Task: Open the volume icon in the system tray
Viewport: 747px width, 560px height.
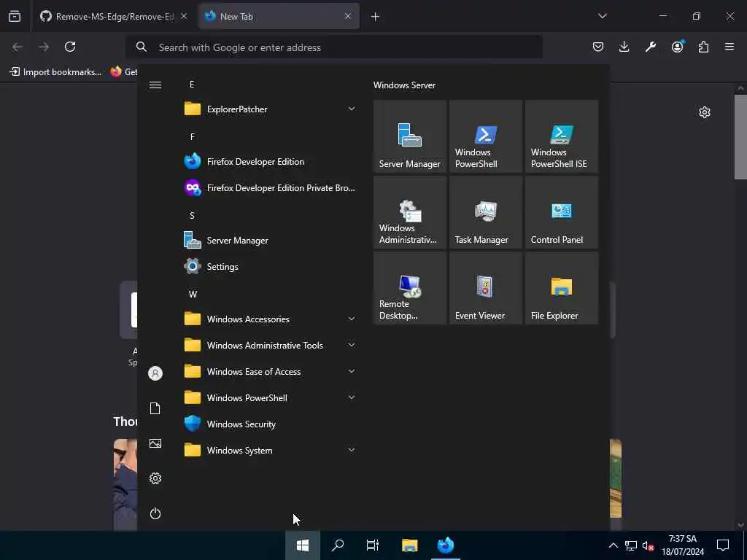Action: tap(648, 545)
